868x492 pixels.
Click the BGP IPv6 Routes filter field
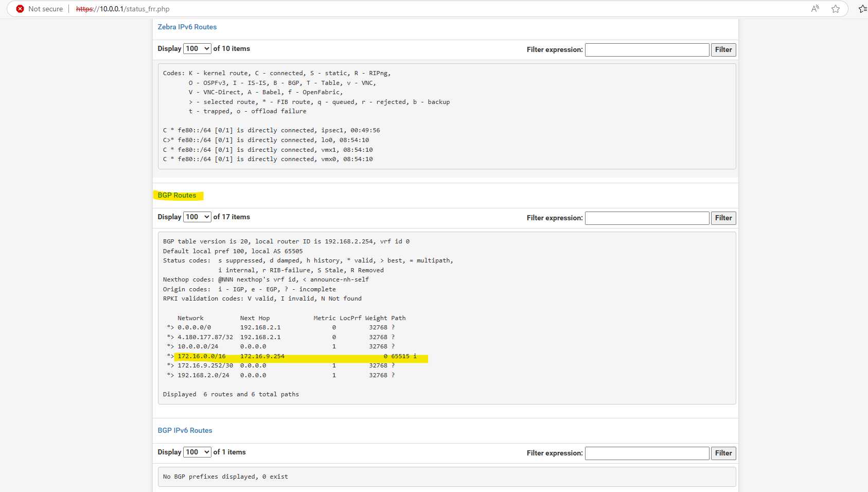647,453
